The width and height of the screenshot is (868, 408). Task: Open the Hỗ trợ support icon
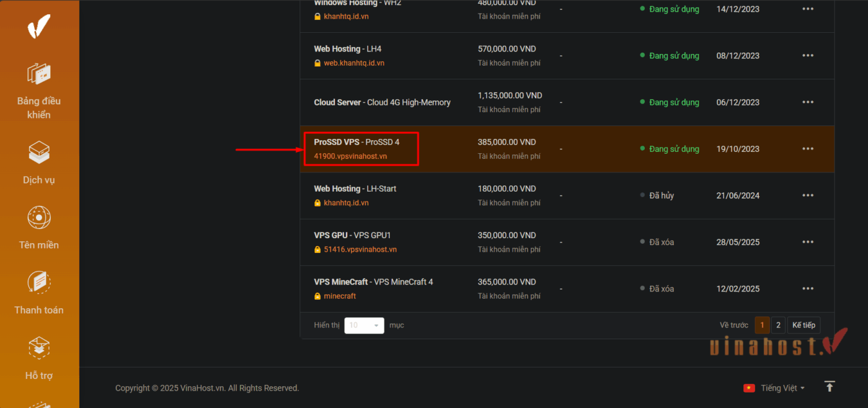[x=39, y=347]
